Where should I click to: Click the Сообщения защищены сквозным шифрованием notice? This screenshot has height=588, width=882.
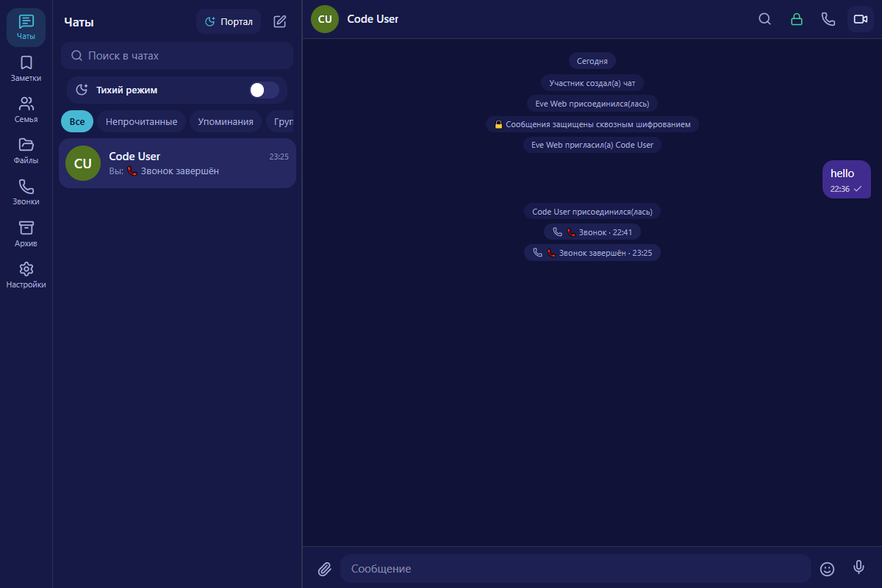coord(592,124)
